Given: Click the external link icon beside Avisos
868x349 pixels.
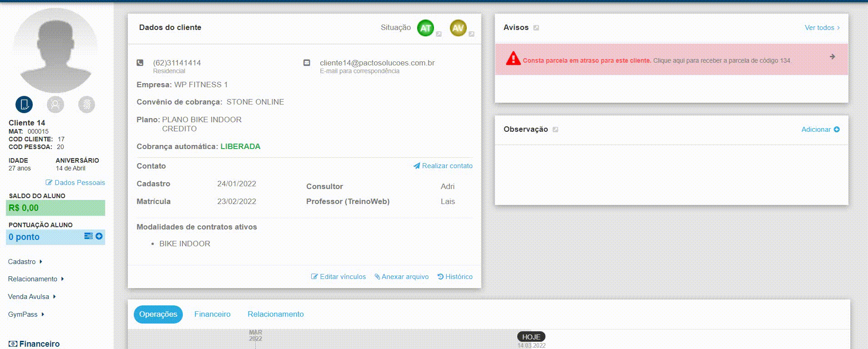Looking at the screenshot, I should [536, 28].
